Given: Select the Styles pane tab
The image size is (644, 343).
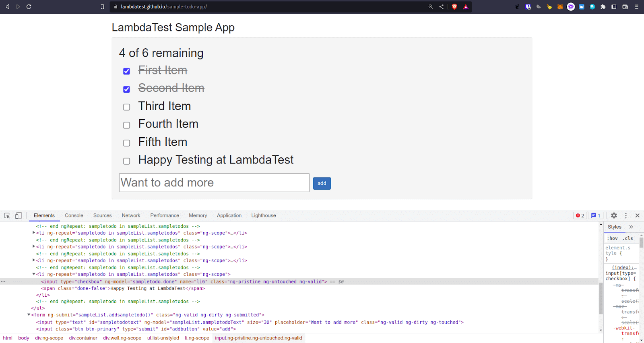Looking at the screenshot, I should (615, 227).
